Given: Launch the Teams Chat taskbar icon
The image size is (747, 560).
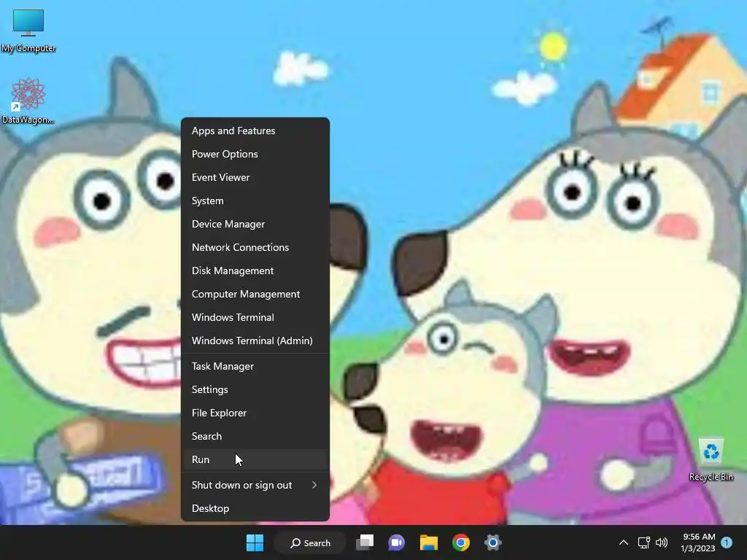Looking at the screenshot, I should pyautogui.click(x=396, y=542).
